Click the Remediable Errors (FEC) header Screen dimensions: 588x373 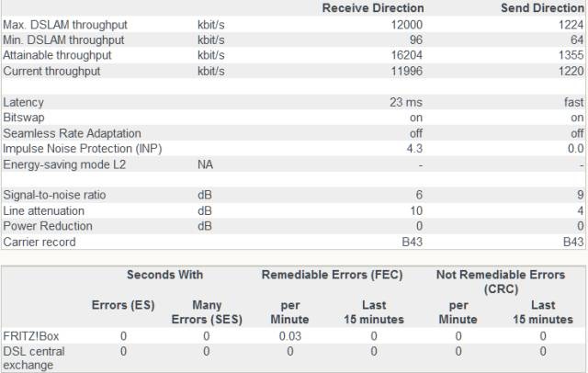tap(331, 275)
